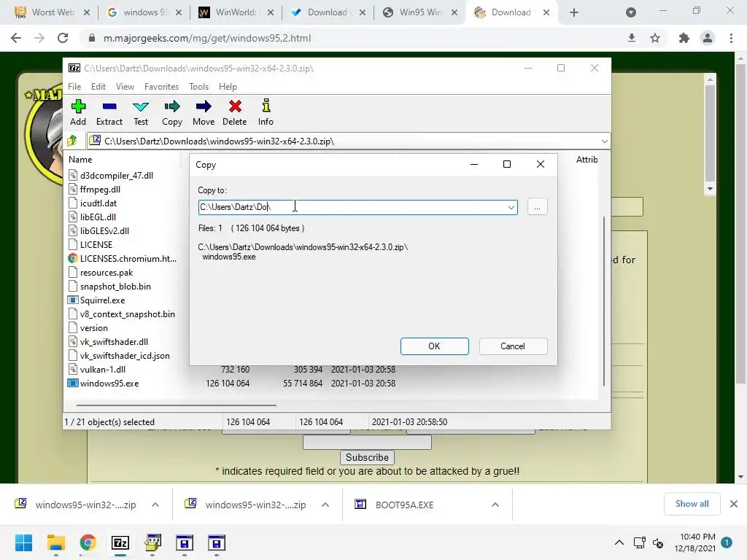Switch to the WinWorld browser tab
Screen dimensions: 747x560
coord(236,12)
